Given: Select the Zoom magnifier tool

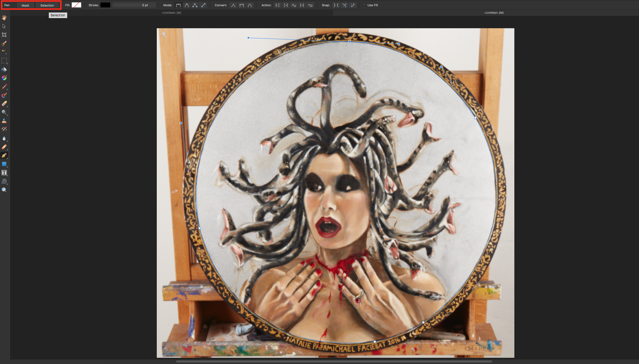Looking at the screenshot, I should pos(4,190).
